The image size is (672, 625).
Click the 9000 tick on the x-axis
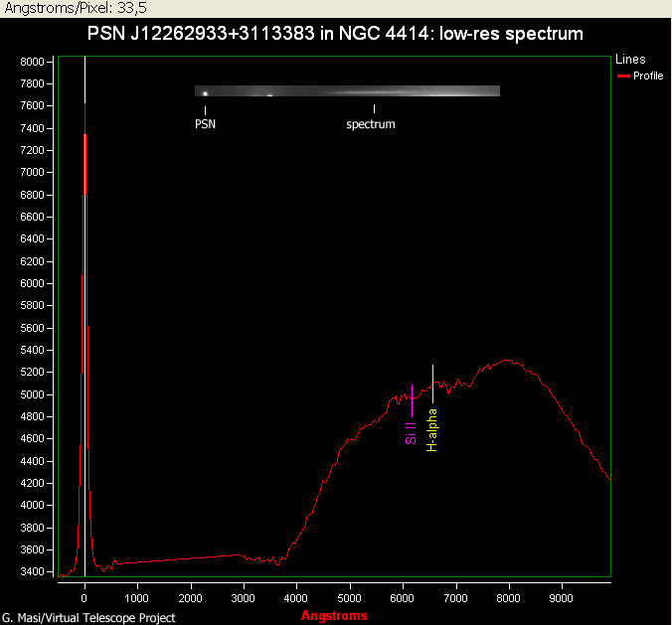(x=563, y=598)
